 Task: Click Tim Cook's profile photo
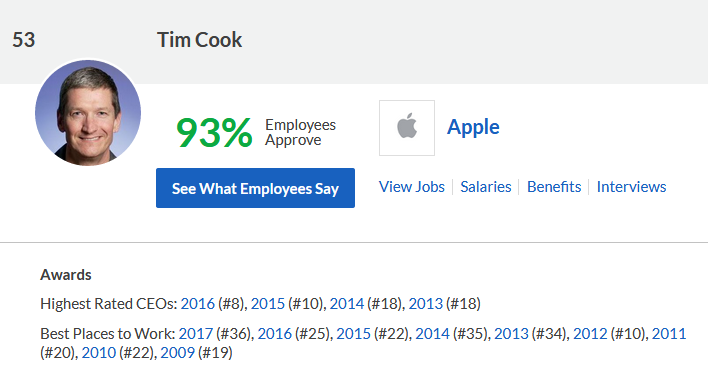tap(88, 113)
